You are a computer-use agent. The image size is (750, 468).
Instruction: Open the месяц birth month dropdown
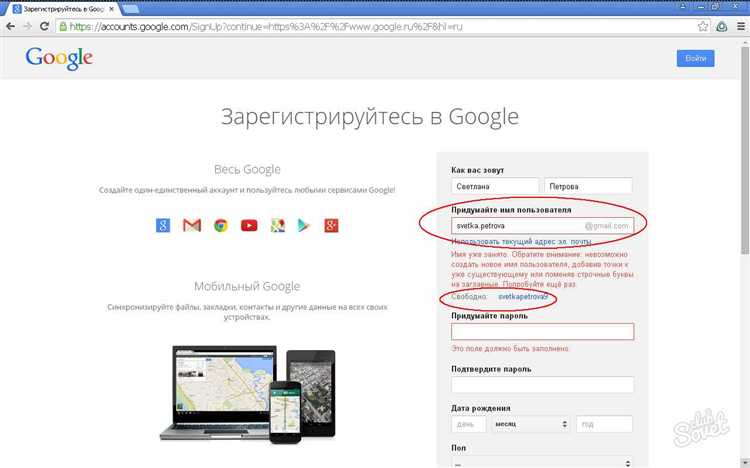coord(530,424)
